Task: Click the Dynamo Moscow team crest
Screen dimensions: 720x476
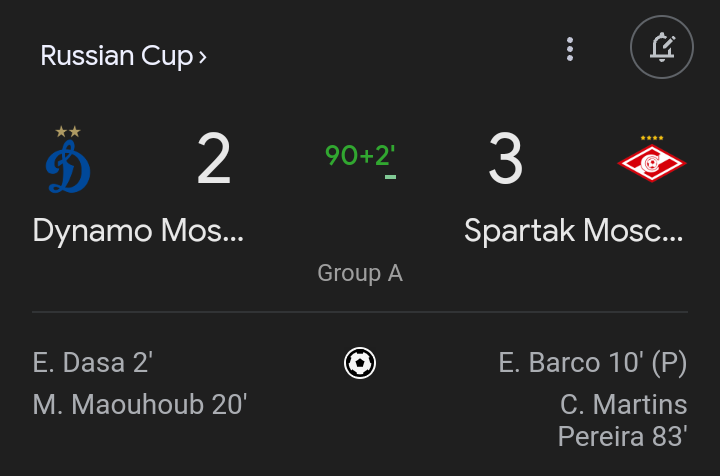Action: click(x=68, y=167)
